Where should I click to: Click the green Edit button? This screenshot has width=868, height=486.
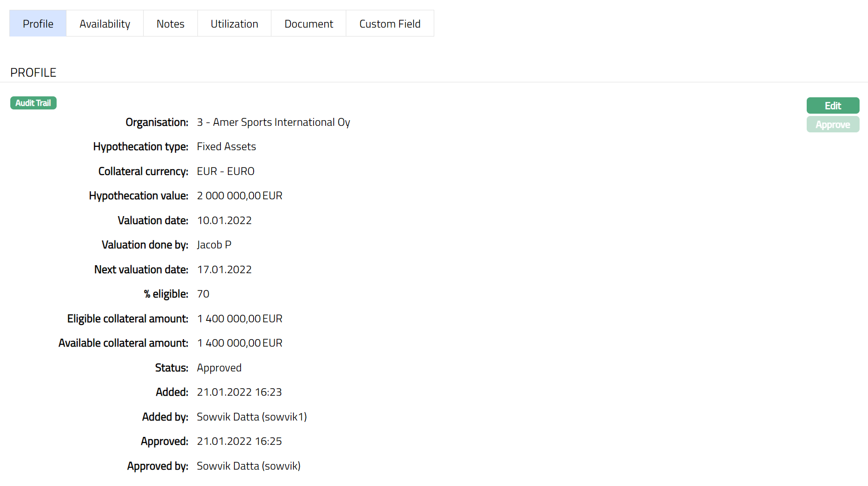click(x=832, y=106)
